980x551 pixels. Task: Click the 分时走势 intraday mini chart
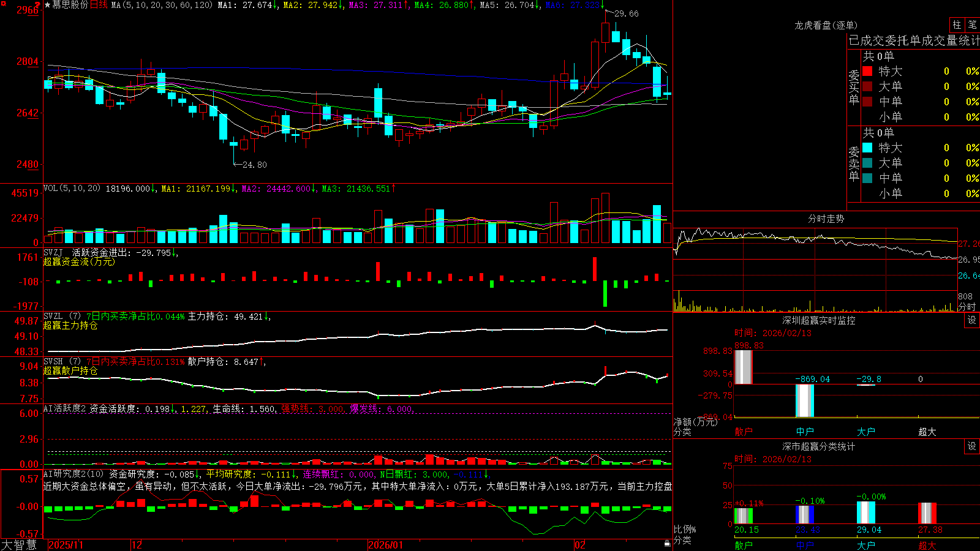pyautogui.click(x=815, y=269)
